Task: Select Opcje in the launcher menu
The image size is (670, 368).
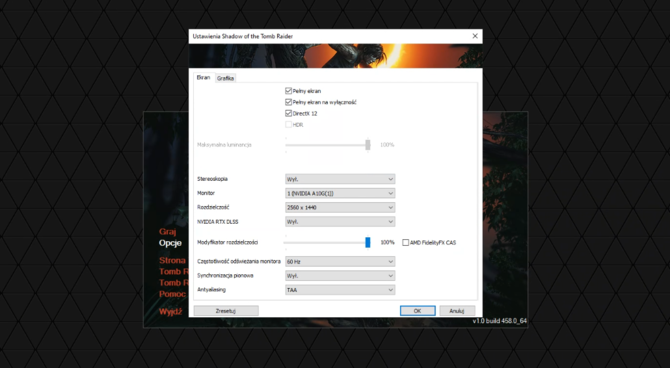Action: tap(170, 243)
